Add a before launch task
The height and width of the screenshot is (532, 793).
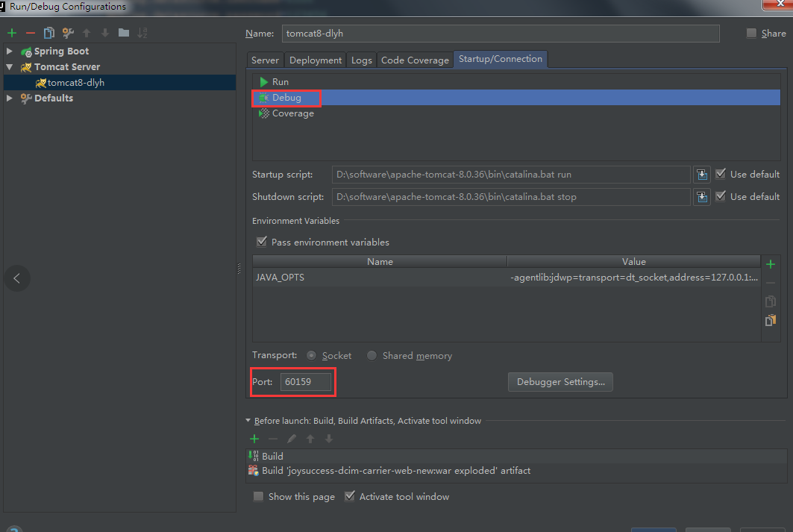254,439
